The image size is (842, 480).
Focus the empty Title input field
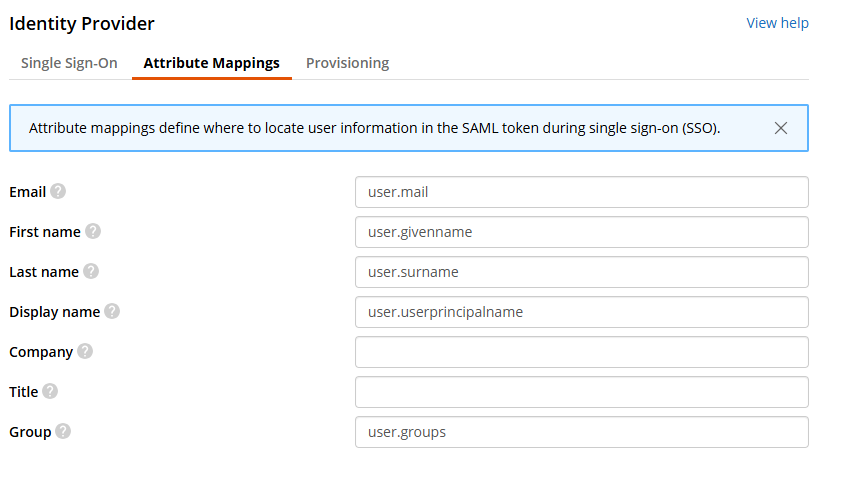[581, 392]
